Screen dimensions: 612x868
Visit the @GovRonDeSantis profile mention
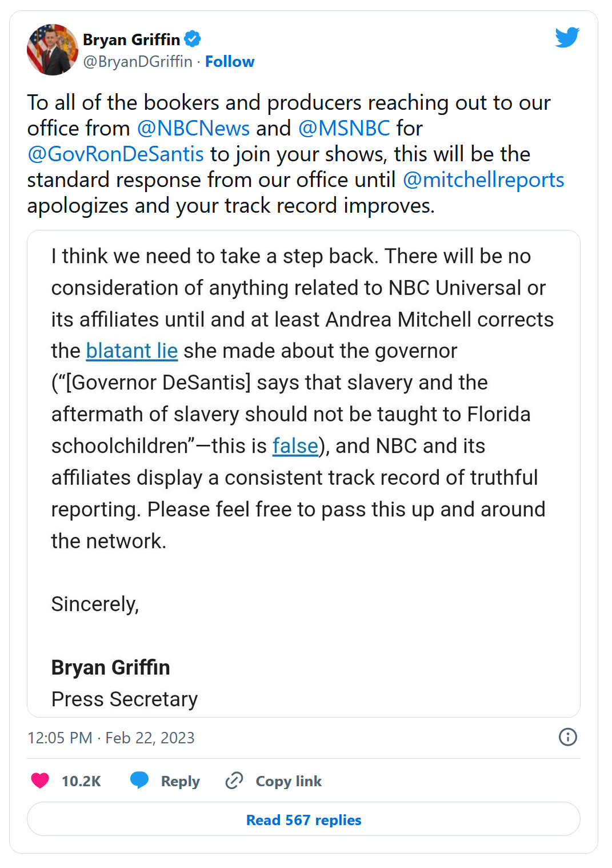[115, 154]
